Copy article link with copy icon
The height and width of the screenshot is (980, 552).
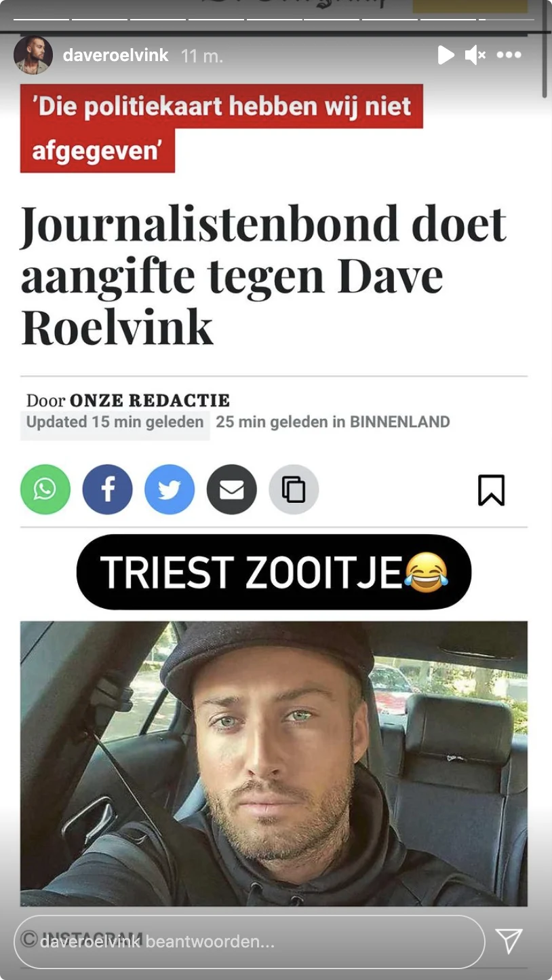pos(294,489)
